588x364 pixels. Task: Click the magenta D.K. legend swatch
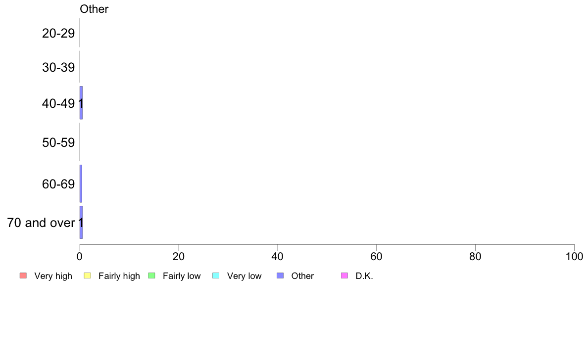tap(344, 275)
